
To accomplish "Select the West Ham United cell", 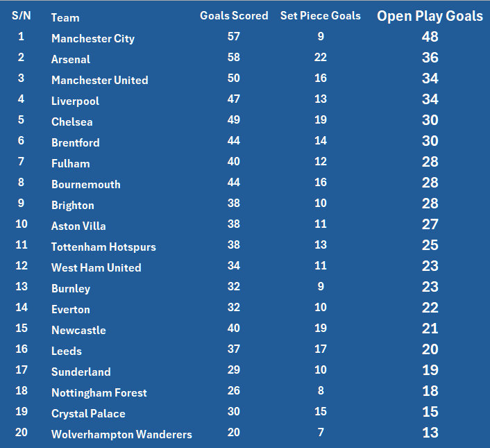I will point(96,267).
